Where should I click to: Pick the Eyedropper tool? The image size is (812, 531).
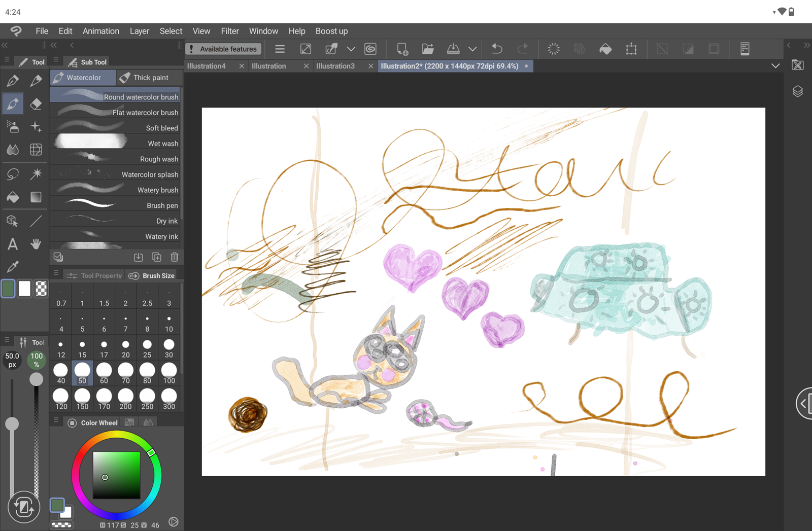(13, 267)
